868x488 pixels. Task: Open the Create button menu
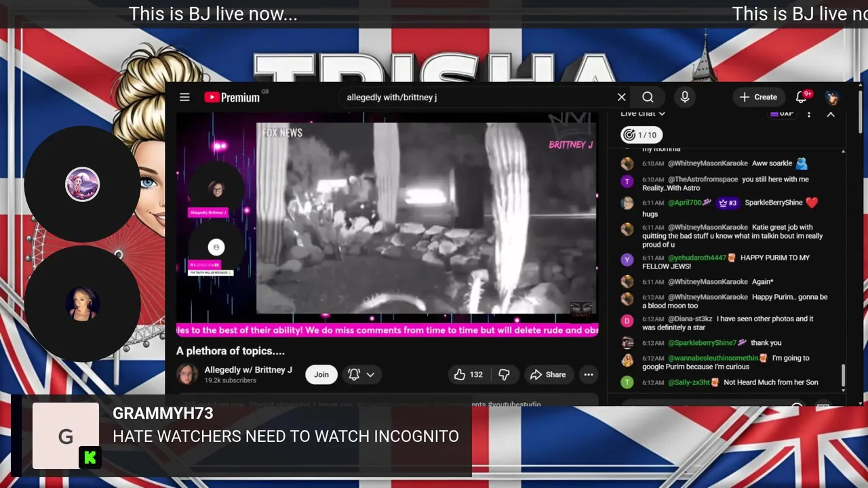point(758,97)
